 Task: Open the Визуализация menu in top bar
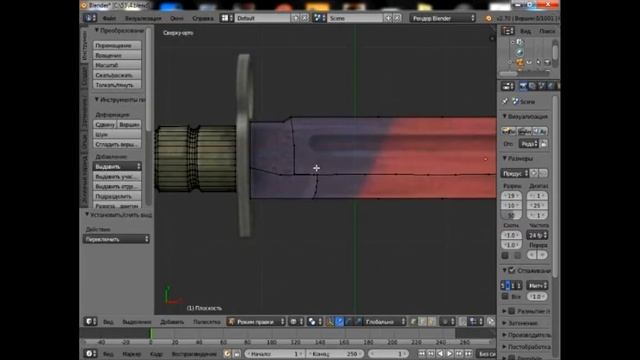pos(143,18)
